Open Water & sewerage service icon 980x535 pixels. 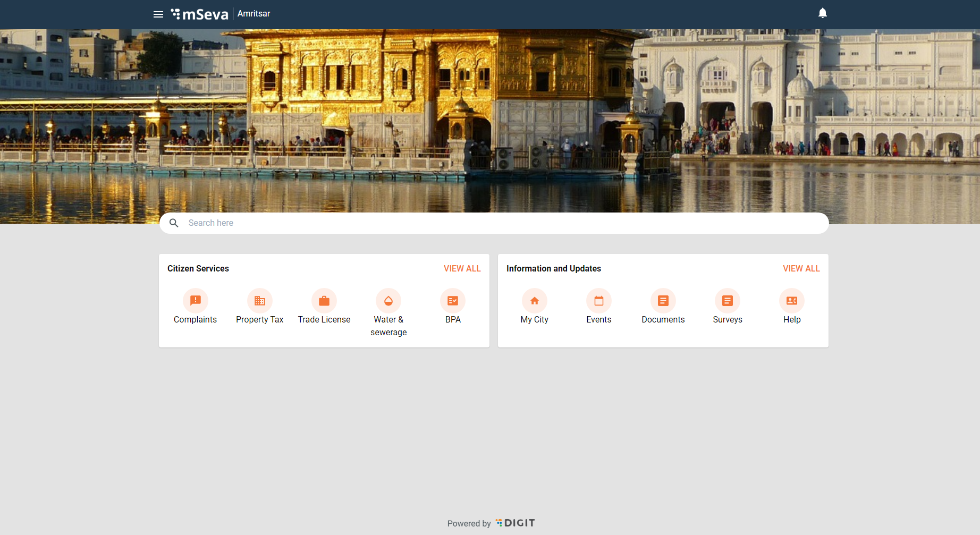point(388,301)
